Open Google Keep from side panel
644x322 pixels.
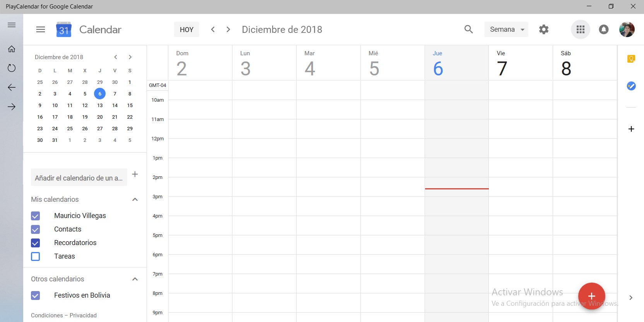pyautogui.click(x=631, y=59)
